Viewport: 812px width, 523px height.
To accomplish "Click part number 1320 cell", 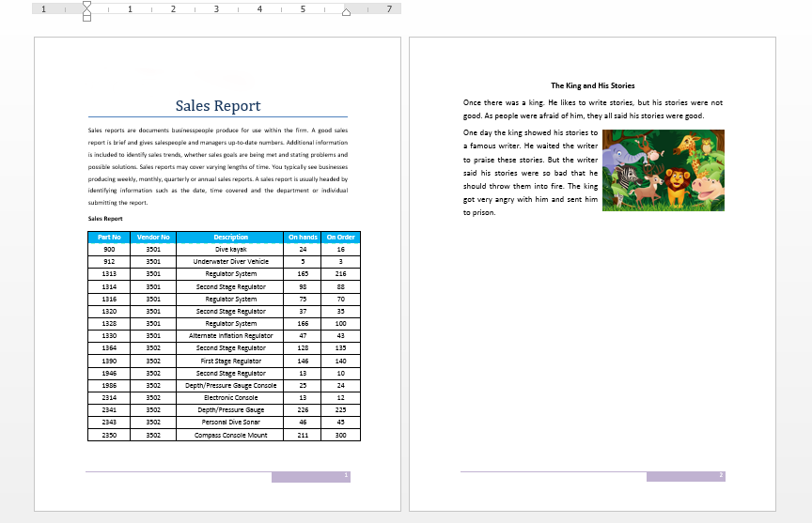I will coord(109,312).
